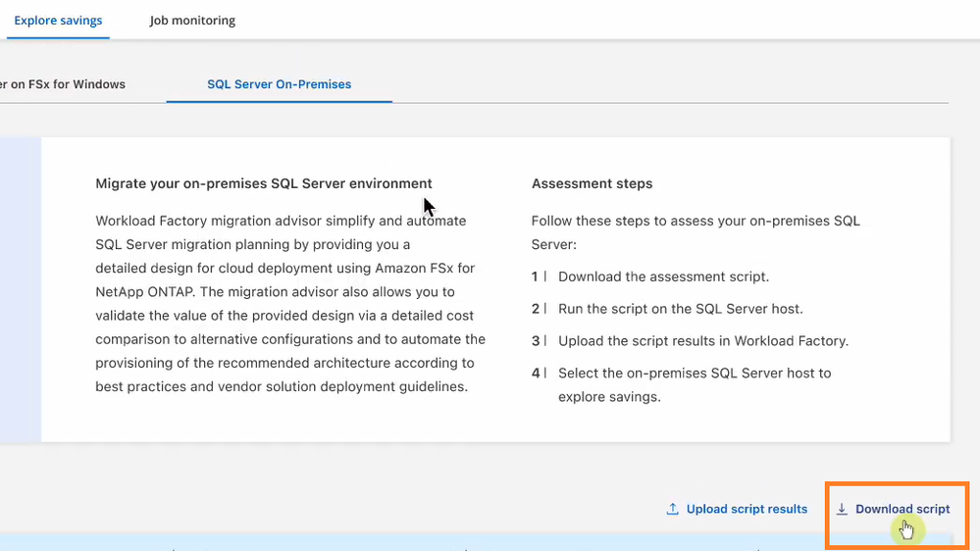Click step 3 Upload the script results text
The width and height of the screenshot is (980, 551).
pos(702,341)
